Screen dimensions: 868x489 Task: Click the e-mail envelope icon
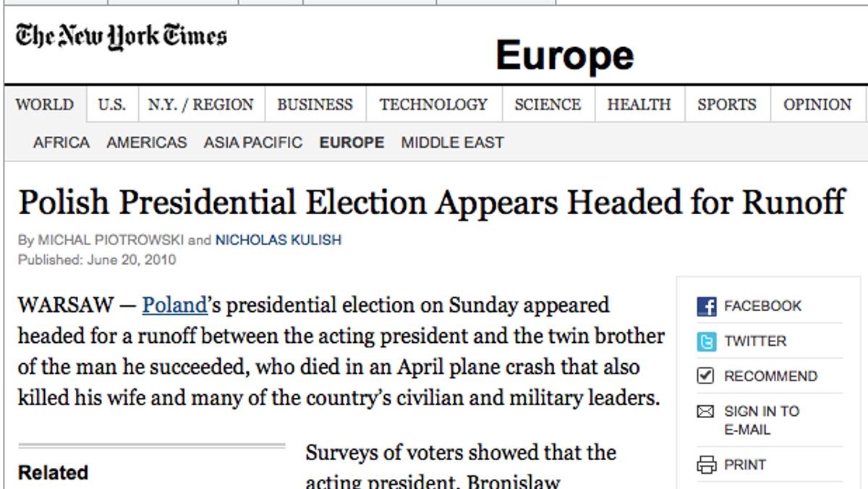point(705,412)
